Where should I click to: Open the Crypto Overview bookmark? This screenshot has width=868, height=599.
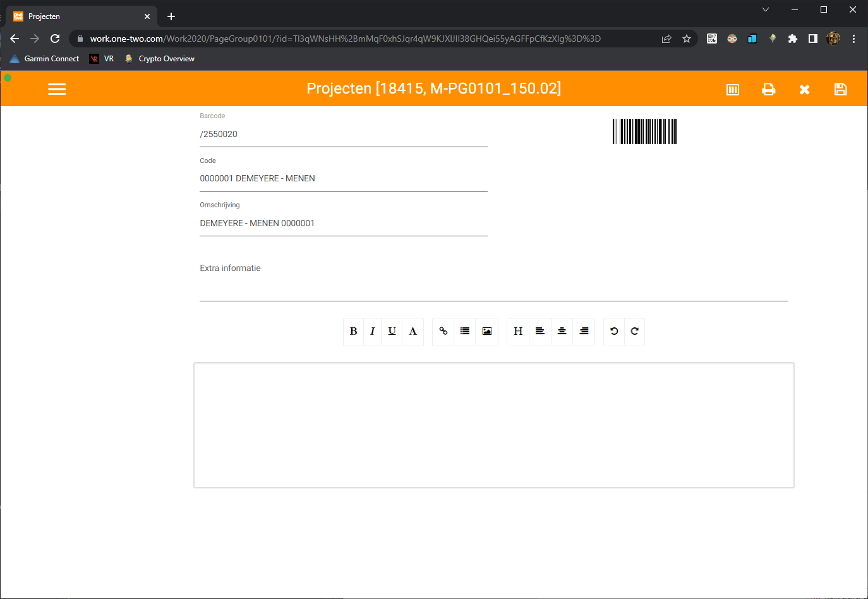[160, 59]
